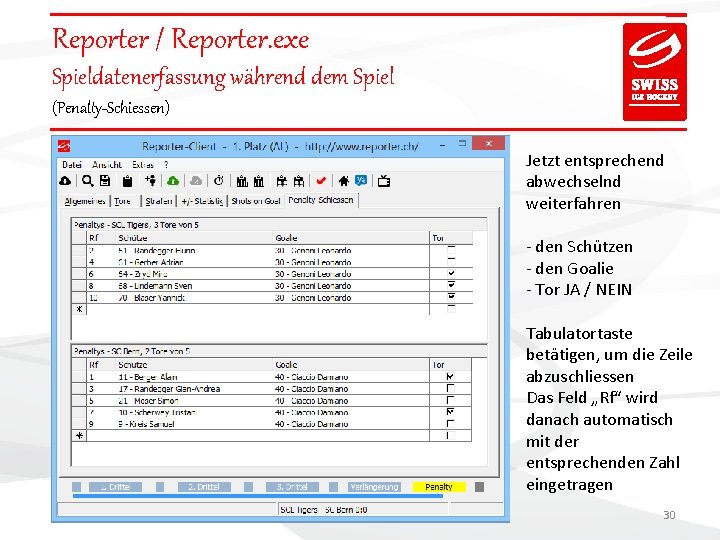This screenshot has height=540, width=720.
Task: Select the 3. Drittel period button
Action: pyautogui.click(x=292, y=487)
